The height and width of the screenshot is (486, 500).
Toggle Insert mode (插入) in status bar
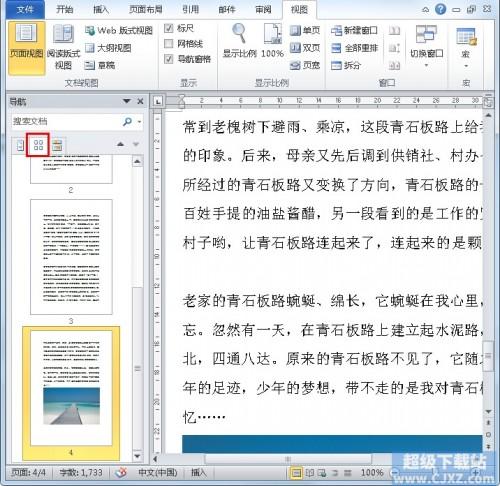(199, 472)
